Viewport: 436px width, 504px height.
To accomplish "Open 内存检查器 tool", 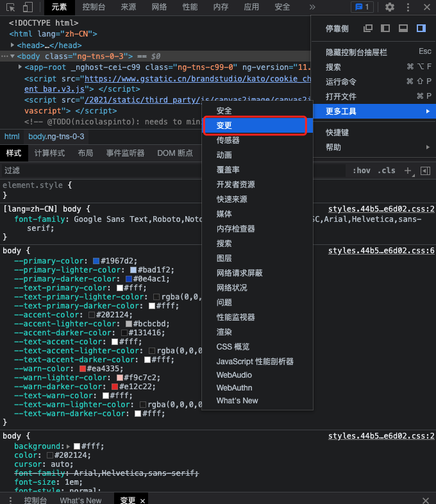I will pos(257,228).
